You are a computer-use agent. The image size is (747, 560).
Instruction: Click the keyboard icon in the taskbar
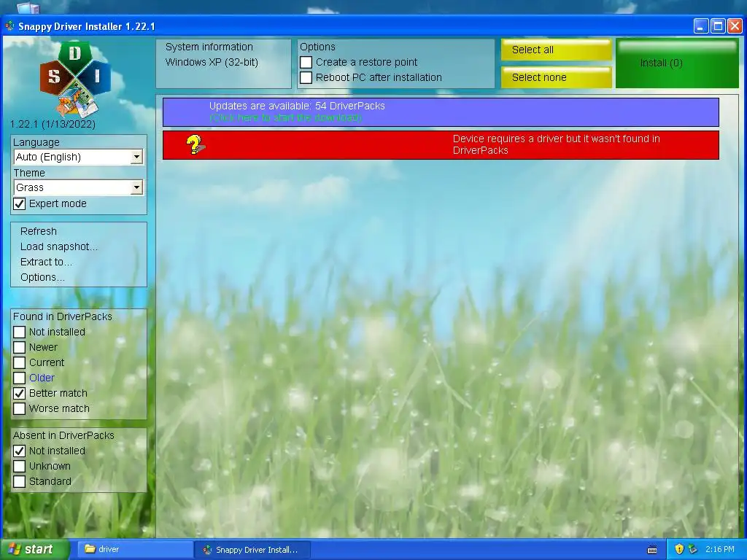click(x=652, y=550)
